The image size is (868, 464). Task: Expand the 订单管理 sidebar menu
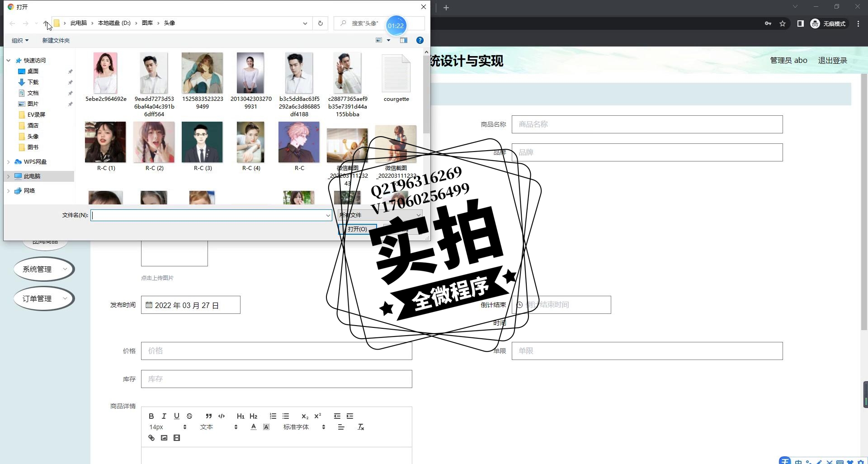tap(44, 298)
